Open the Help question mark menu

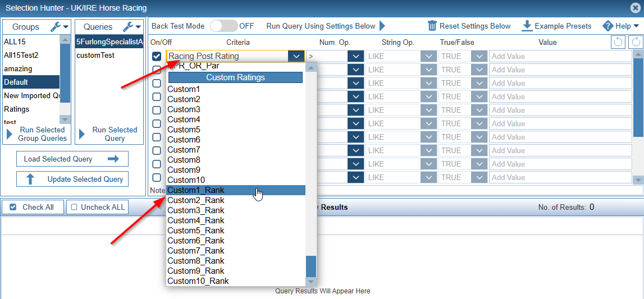pyautogui.click(x=608, y=26)
